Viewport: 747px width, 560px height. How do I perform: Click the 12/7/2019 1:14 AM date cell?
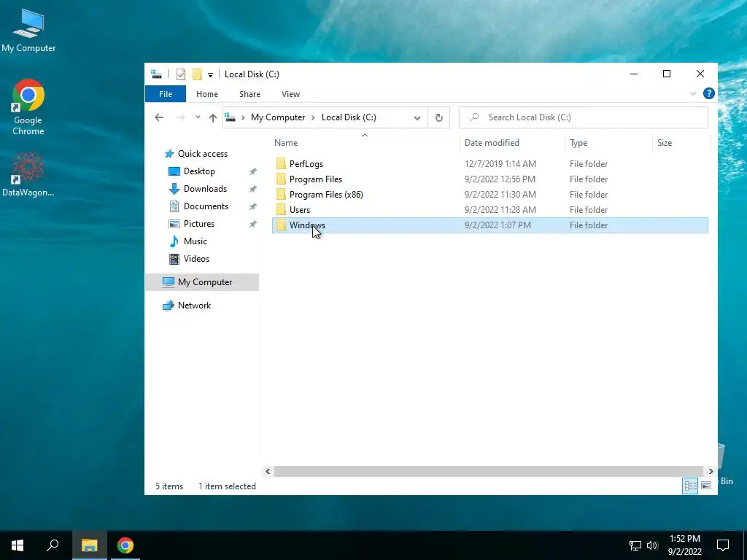tap(500, 164)
